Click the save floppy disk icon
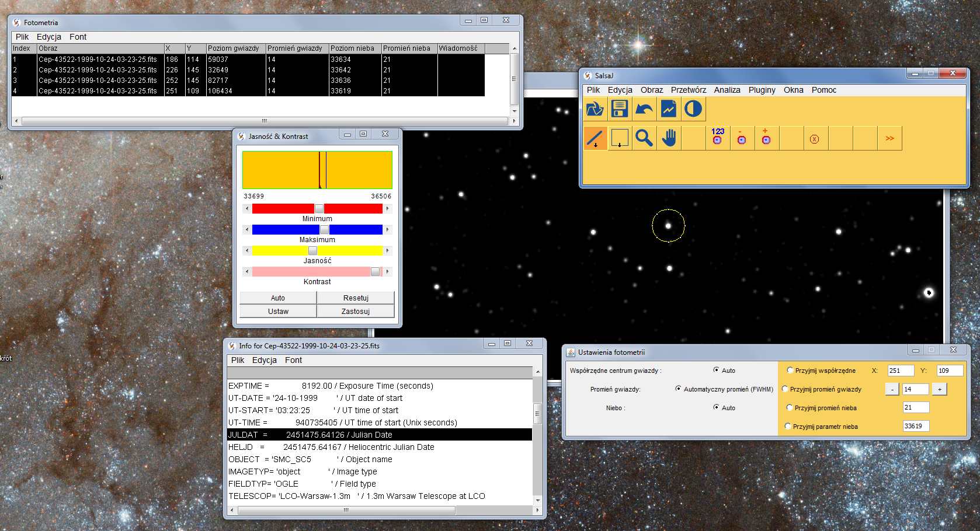The height and width of the screenshot is (531, 980). click(619, 109)
